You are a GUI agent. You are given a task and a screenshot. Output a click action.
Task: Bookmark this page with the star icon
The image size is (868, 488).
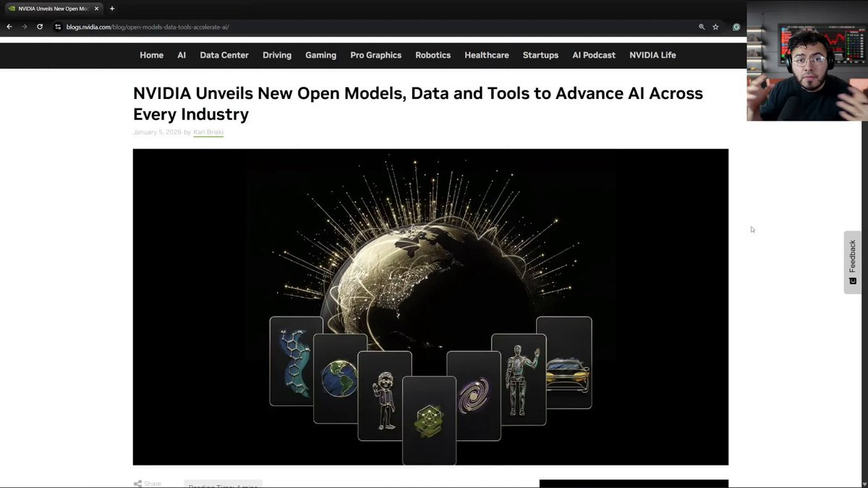[x=715, y=27]
